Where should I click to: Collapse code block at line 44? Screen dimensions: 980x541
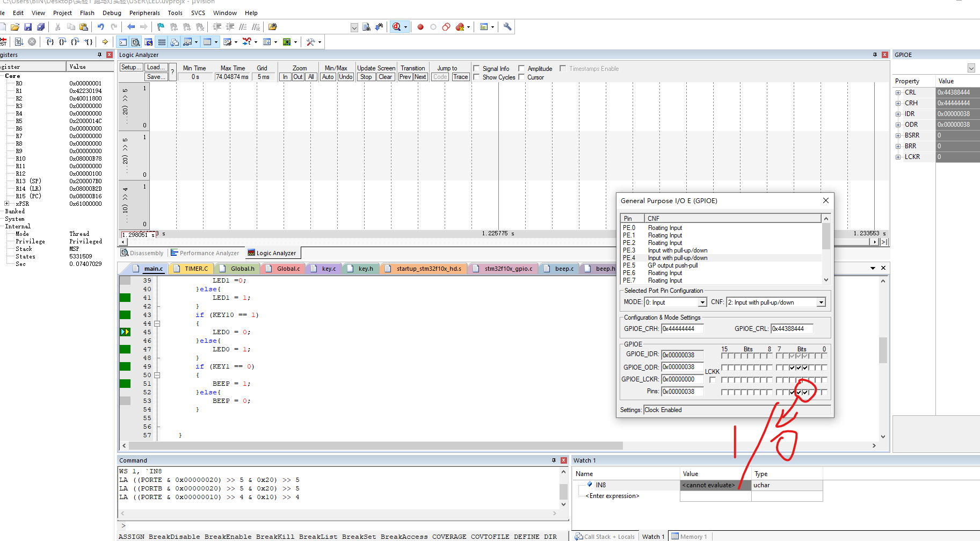pos(157,323)
